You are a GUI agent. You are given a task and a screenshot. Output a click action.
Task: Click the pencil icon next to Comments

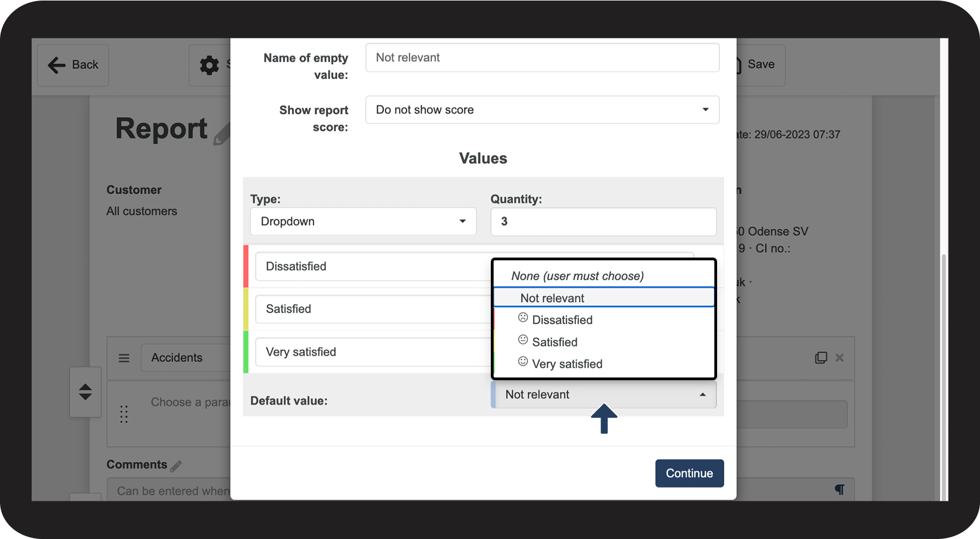[176, 466]
